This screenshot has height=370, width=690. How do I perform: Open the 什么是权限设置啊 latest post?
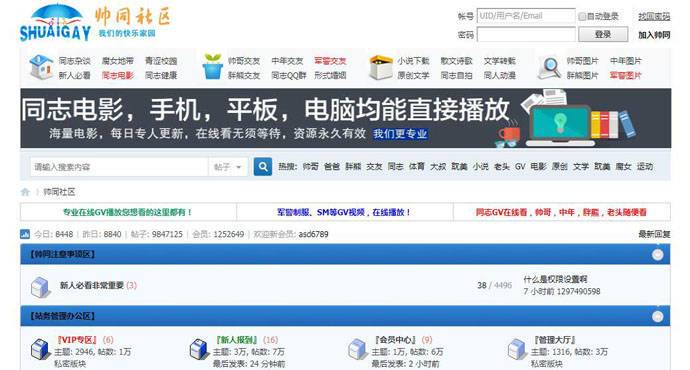pyautogui.click(x=555, y=279)
